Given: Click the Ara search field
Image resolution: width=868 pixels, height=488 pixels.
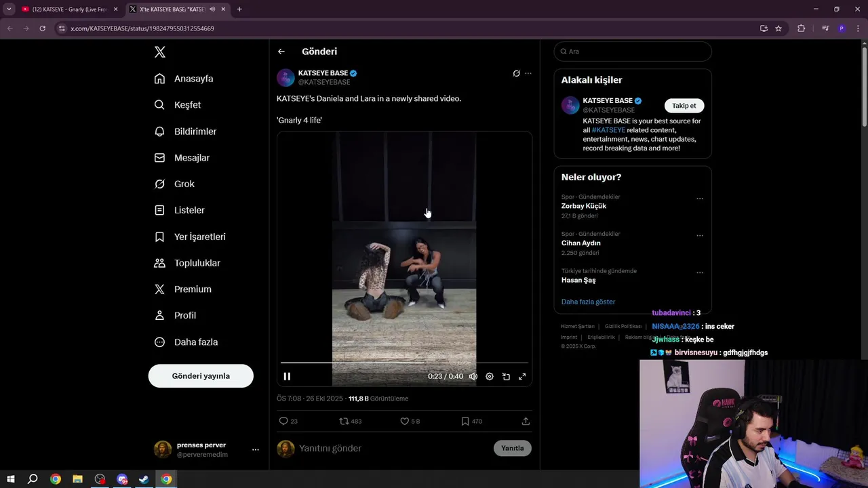Looking at the screenshot, I should (x=633, y=52).
